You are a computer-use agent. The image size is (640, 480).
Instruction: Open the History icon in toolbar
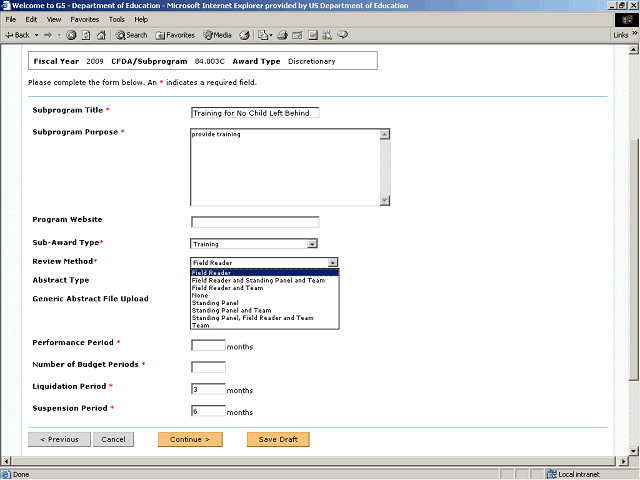[244, 35]
